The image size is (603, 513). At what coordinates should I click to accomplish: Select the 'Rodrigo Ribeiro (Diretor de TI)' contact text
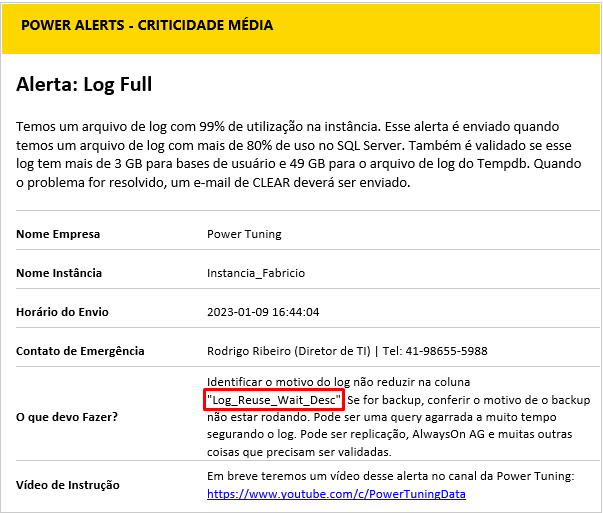288,351
